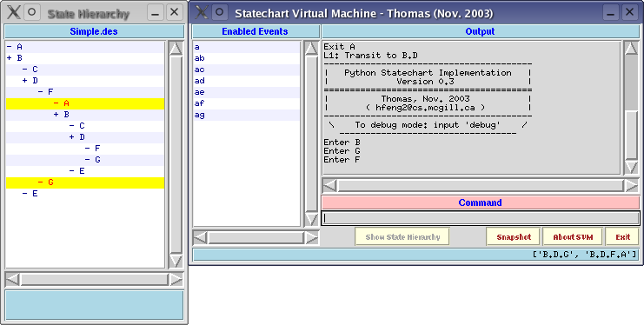This screenshot has width=644, height=325.
Task: Click left arrow of Output horizontal scrollbar
Action: [x=329, y=186]
